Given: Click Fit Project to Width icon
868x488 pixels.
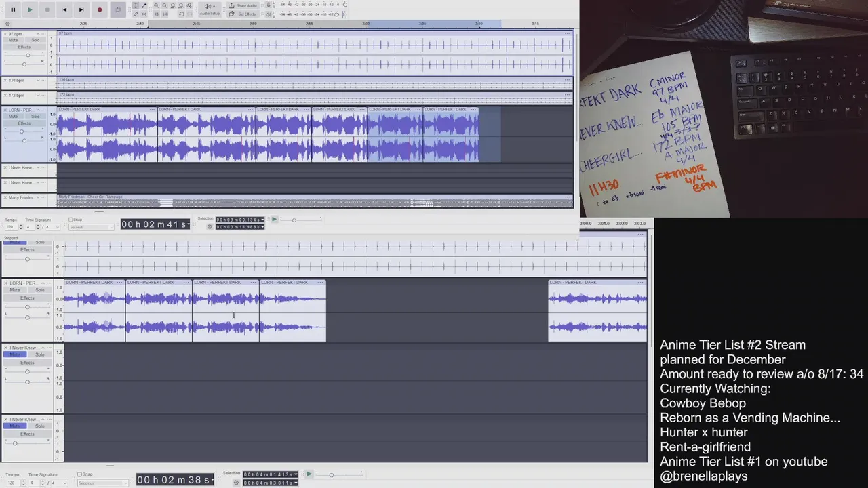Looking at the screenshot, I should [x=181, y=5].
